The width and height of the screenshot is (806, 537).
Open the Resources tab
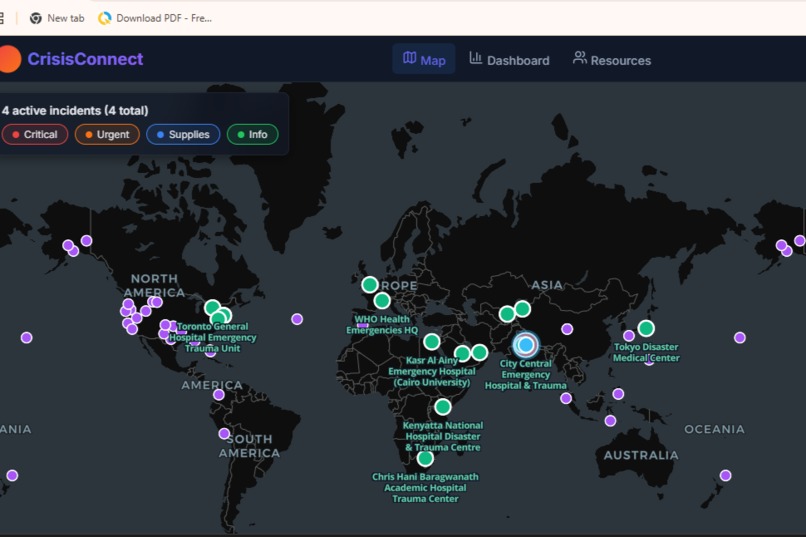(x=612, y=60)
